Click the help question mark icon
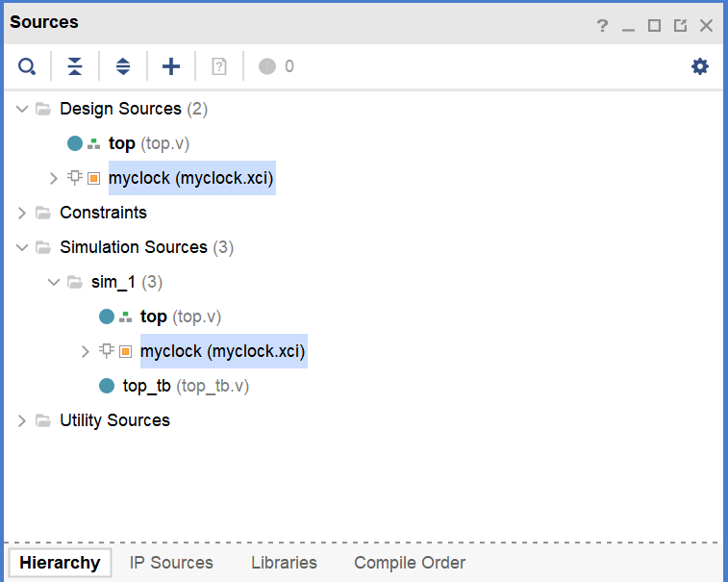728x582 pixels. (602, 26)
